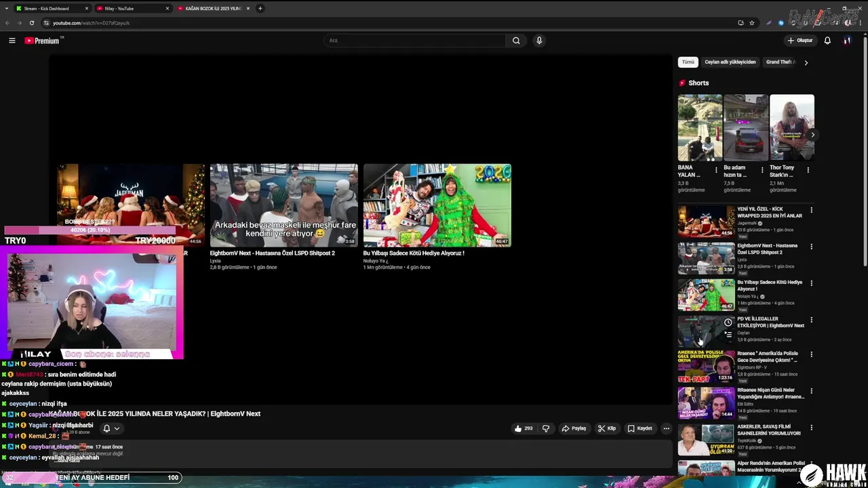Dislike the video with thumbs-down button

point(546,428)
